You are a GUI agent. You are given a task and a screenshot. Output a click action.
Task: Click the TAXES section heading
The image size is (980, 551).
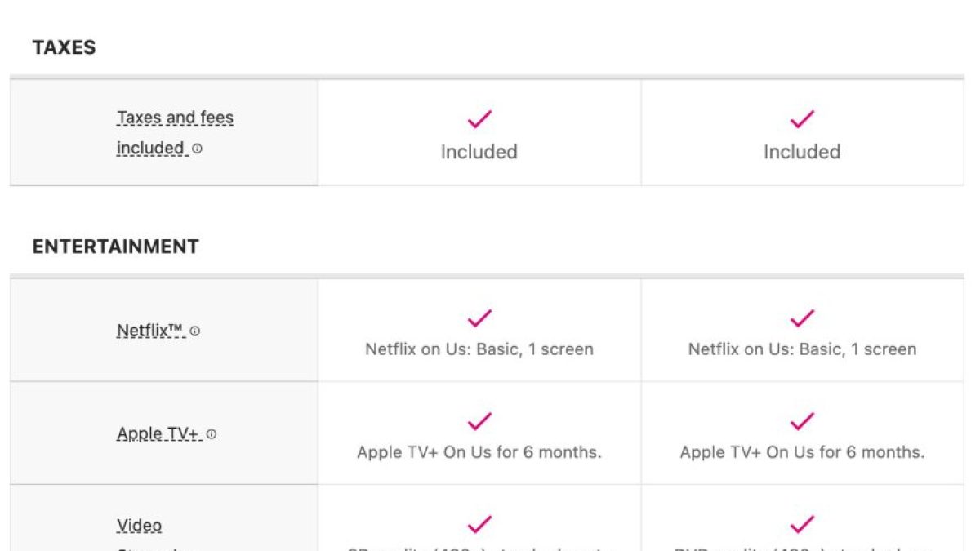click(x=64, y=47)
